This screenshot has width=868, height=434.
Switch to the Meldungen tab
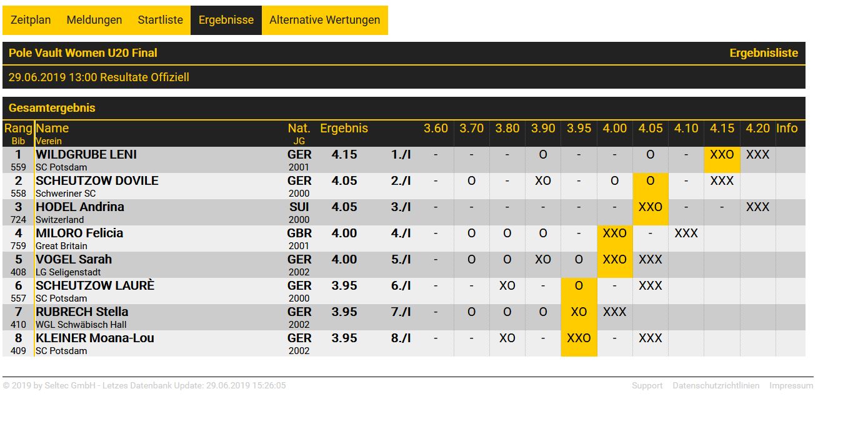pyautogui.click(x=94, y=20)
